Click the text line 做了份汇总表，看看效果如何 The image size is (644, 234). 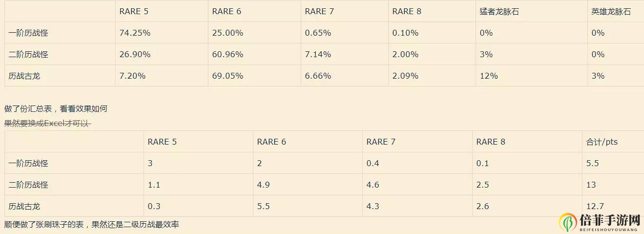(x=56, y=109)
